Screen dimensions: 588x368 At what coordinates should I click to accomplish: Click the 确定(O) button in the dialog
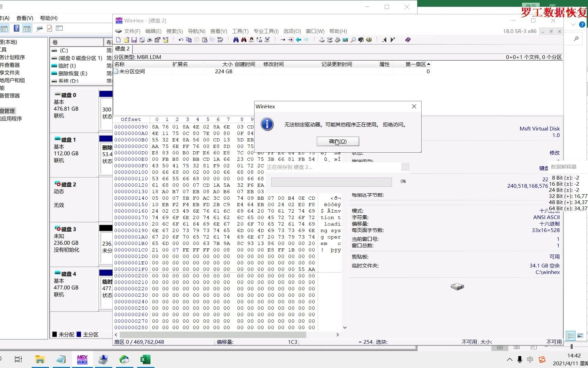pyautogui.click(x=338, y=141)
